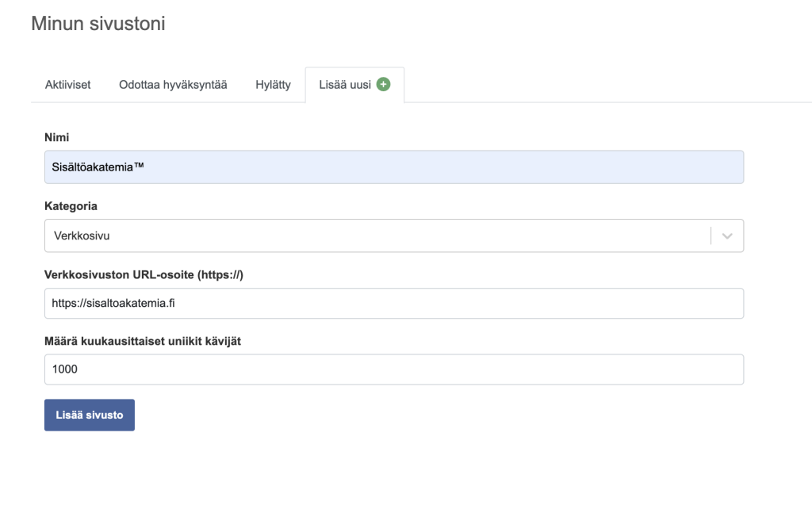The image size is (812, 513).
Task: Click the Nimi field label
Action: 55,137
